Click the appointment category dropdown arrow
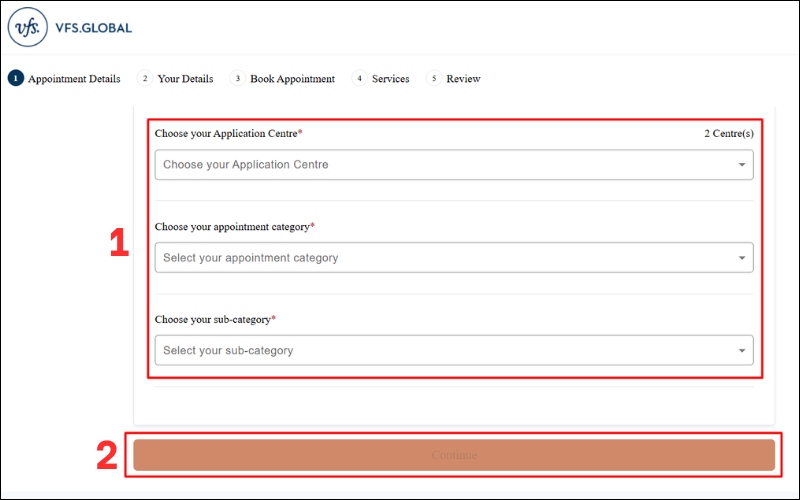800x500 pixels. pos(742,258)
